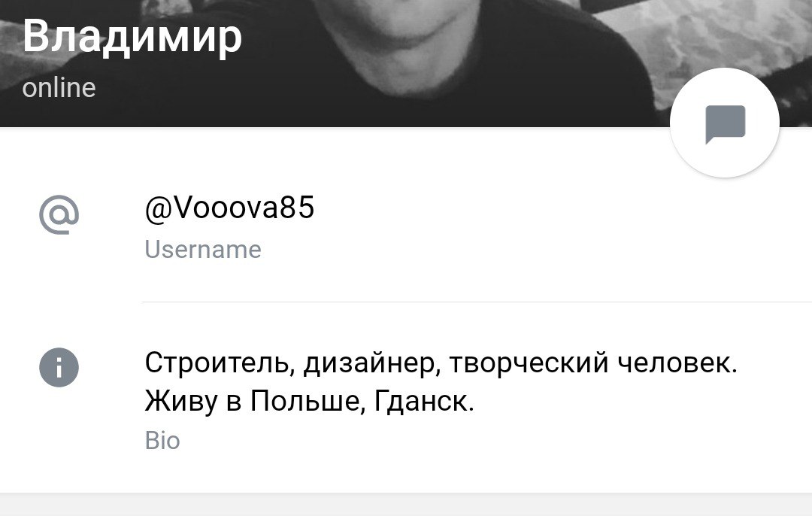Screen dimensions: 812x516
Task: Tap the gray Username label
Action: coord(203,250)
